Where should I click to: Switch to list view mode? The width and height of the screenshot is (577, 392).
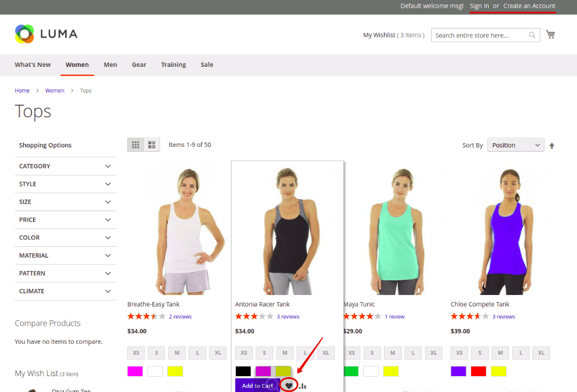click(151, 145)
